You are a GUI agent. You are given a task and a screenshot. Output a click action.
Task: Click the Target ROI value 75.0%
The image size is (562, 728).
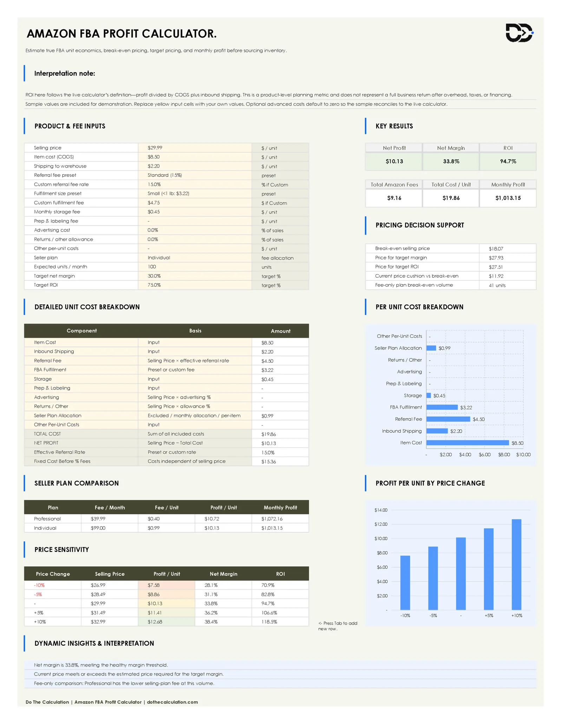(x=195, y=285)
